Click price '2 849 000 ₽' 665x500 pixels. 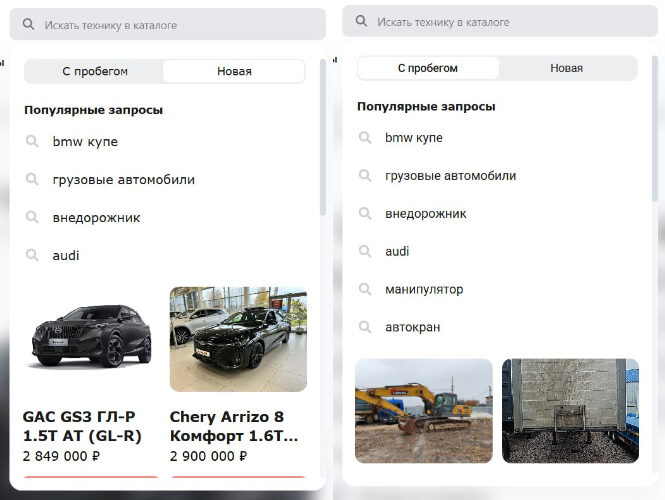[x=61, y=456]
